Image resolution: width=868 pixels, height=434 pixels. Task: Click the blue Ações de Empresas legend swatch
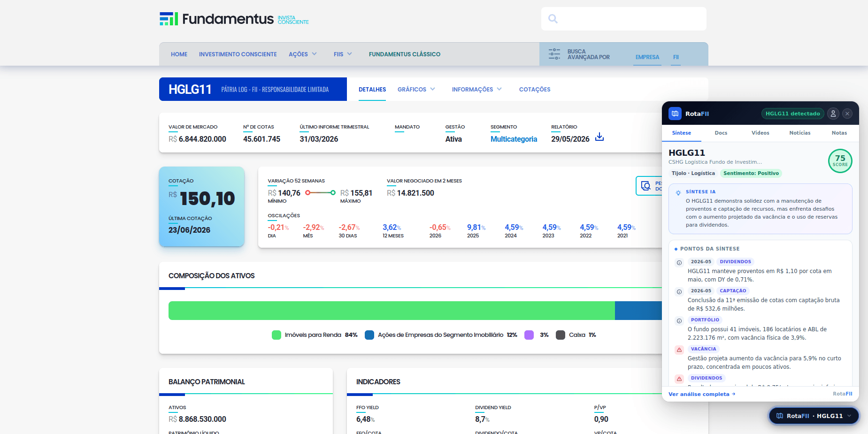point(369,335)
